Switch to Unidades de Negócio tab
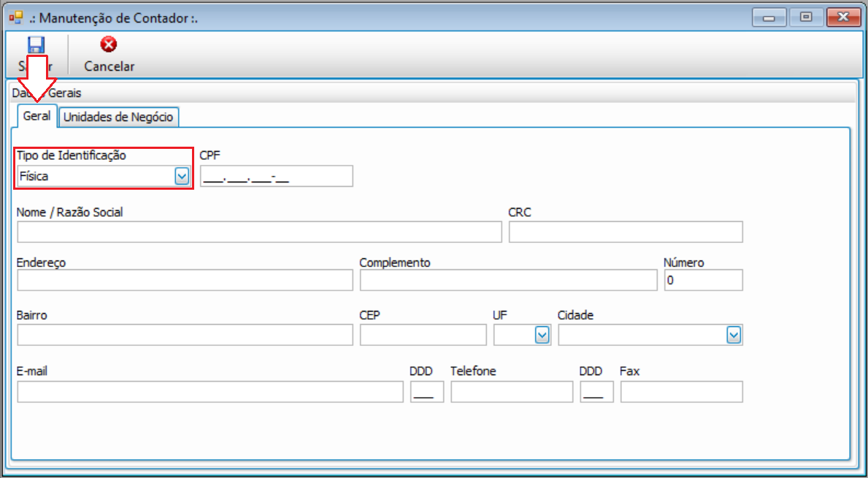Image resolution: width=868 pixels, height=478 pixels. click(x=118, y=117)
